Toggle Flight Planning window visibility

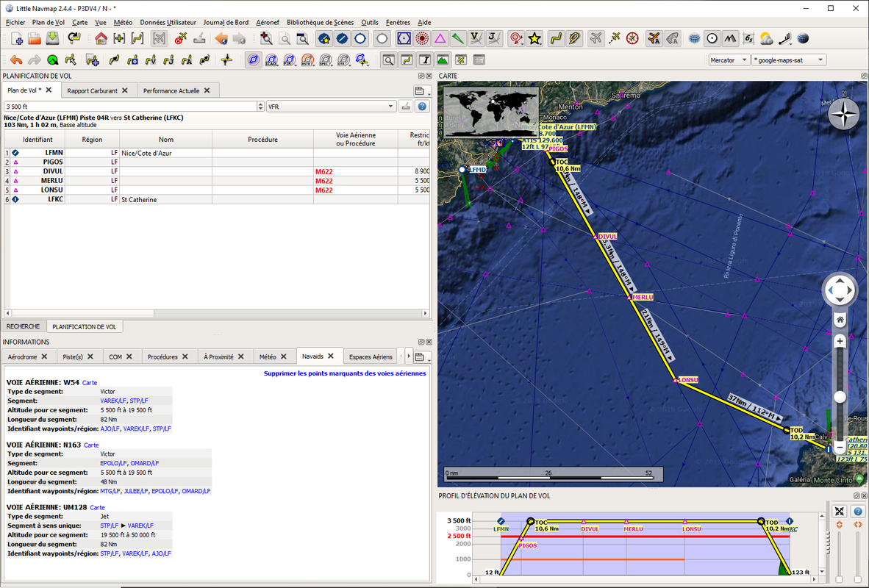coord(407,60)
